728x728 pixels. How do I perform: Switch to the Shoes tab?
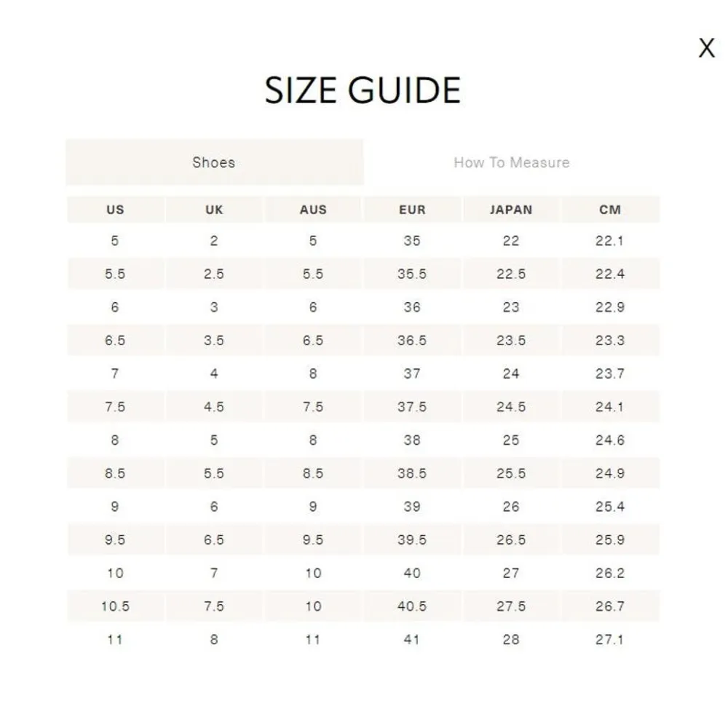point(214,162)
